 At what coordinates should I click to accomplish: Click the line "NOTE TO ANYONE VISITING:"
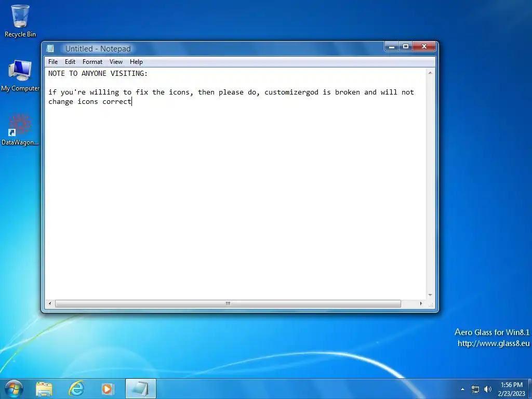click(x=98, y=73)
